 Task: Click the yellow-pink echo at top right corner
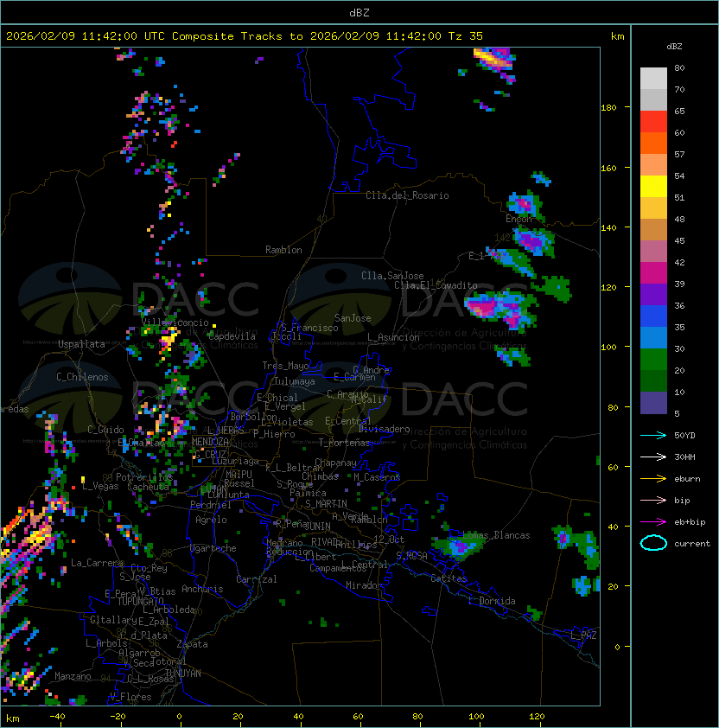pyautogui.click(x=495, y=60)
